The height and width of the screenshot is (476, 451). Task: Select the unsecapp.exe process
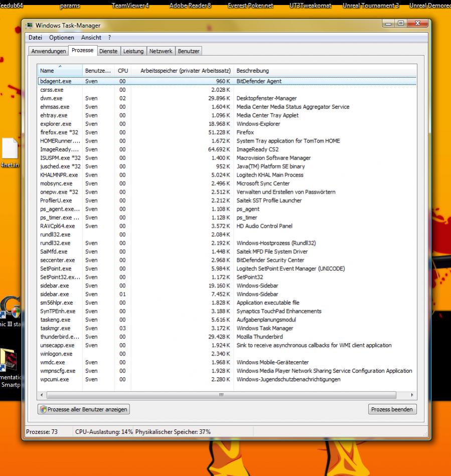227,345
